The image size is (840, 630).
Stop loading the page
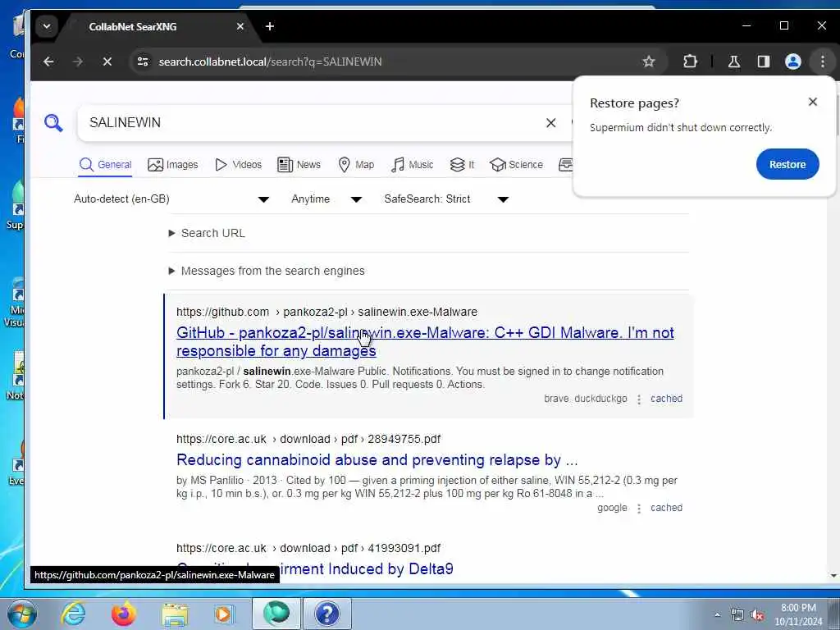[107, 62]
